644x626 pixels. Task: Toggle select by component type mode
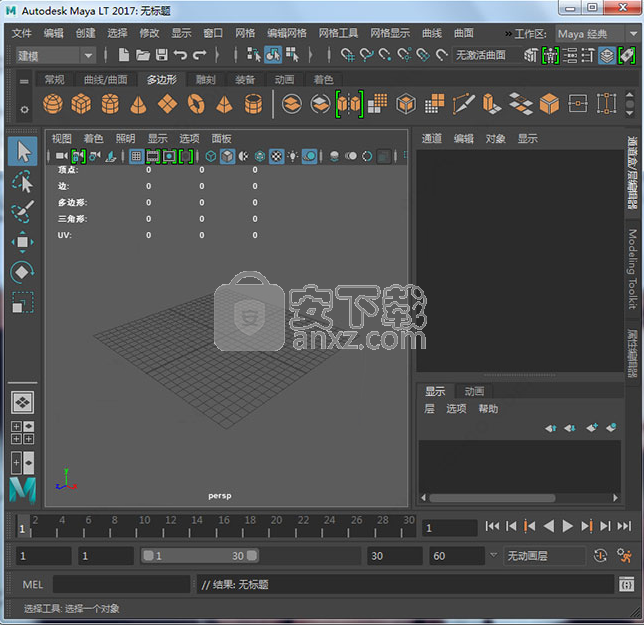pyautogui.click(x=292, y=55)
